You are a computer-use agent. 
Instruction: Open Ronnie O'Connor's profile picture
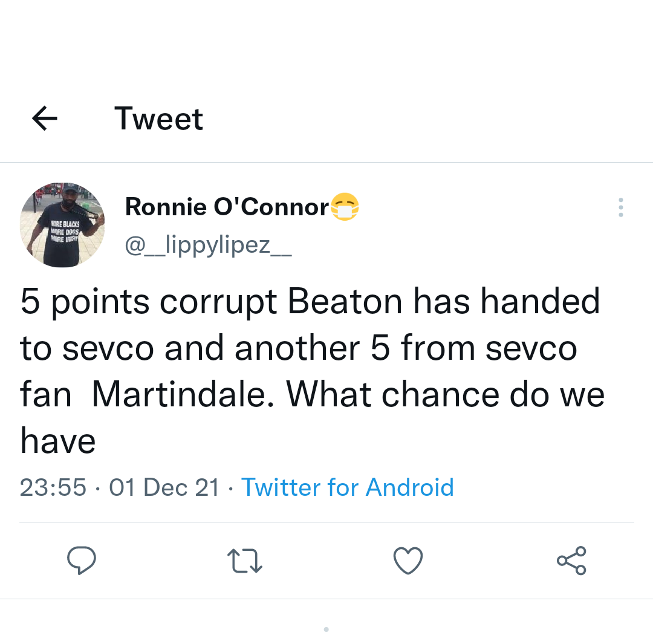[x=62, y=224]
